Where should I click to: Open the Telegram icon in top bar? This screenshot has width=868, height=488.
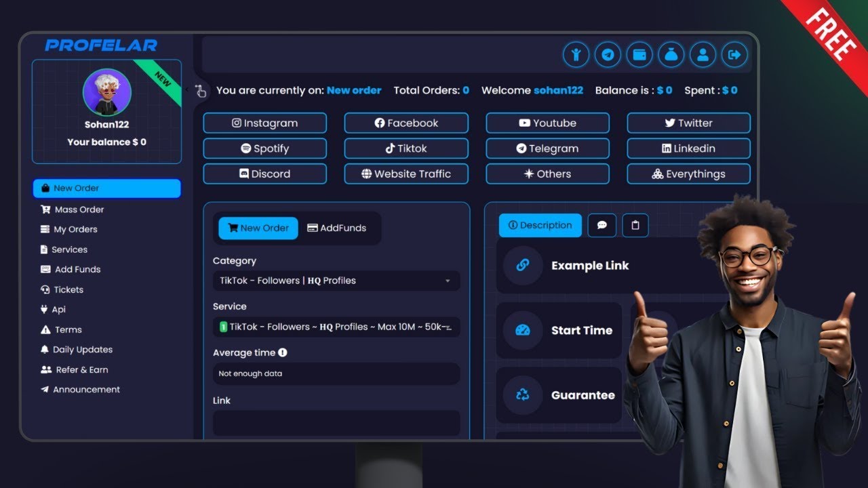tap(608, 55)
